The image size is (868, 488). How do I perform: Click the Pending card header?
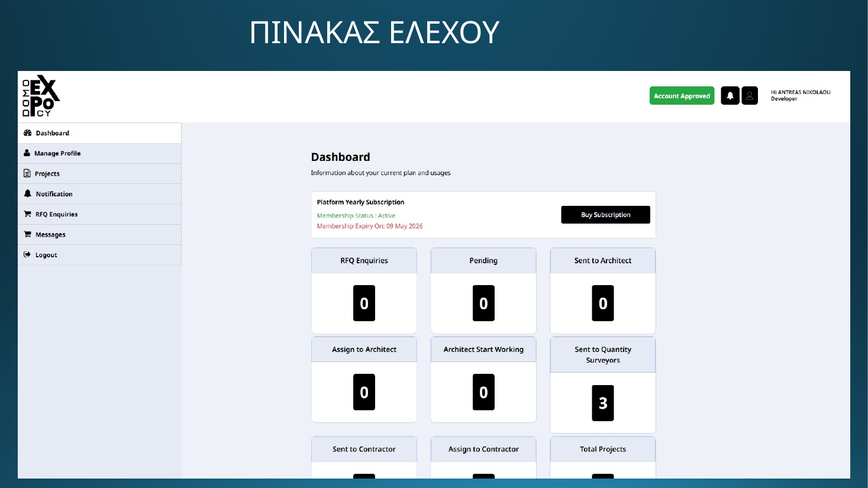click(x=483, y=261)
